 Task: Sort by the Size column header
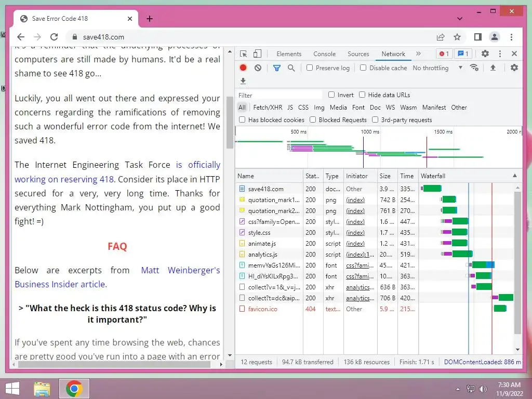[388, 176]
